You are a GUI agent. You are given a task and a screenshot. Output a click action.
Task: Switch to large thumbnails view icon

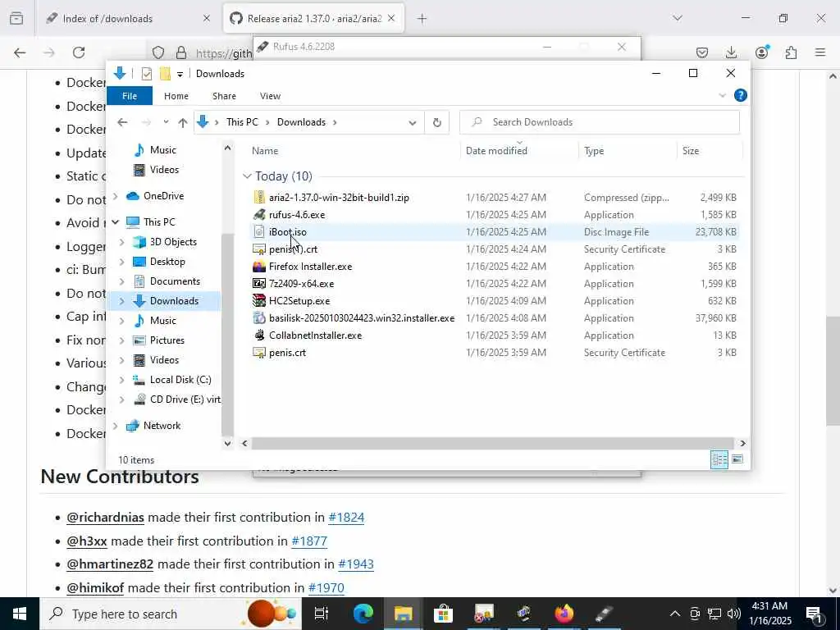pos(737,459)
